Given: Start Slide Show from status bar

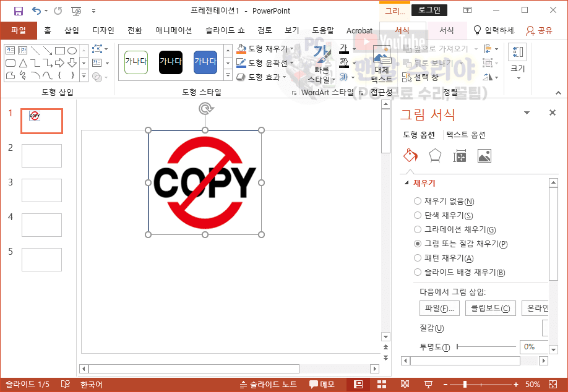Looking at the screenshot, I should 428,385.
